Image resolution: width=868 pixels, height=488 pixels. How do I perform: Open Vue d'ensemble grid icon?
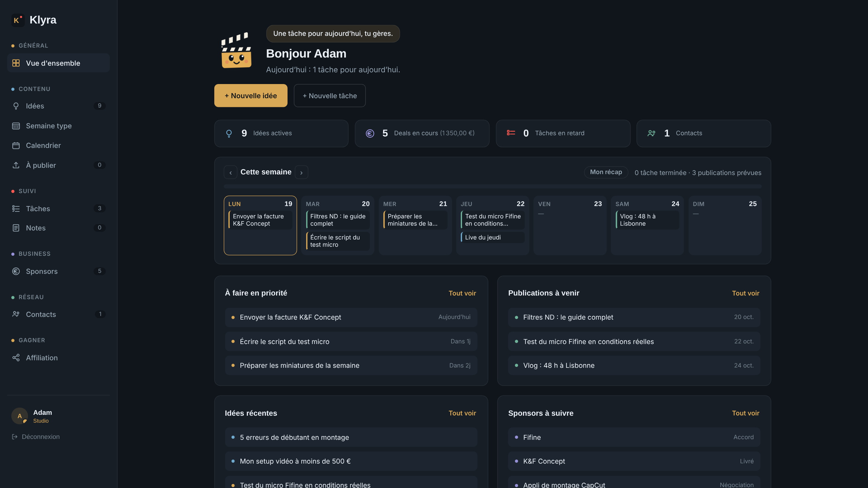[x=16, y=63]
